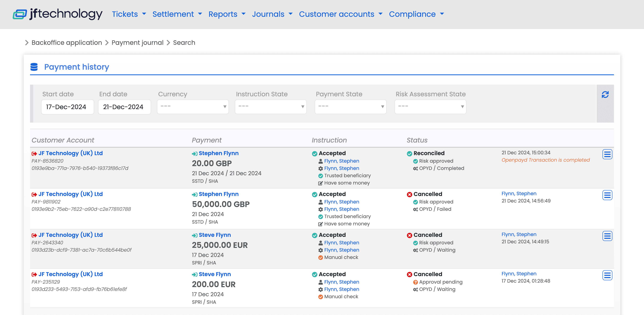Image resolution: width=644 pixels, height=315 pixels.
Task: Click amount 50,000.00 GBP
Action: 221,204
